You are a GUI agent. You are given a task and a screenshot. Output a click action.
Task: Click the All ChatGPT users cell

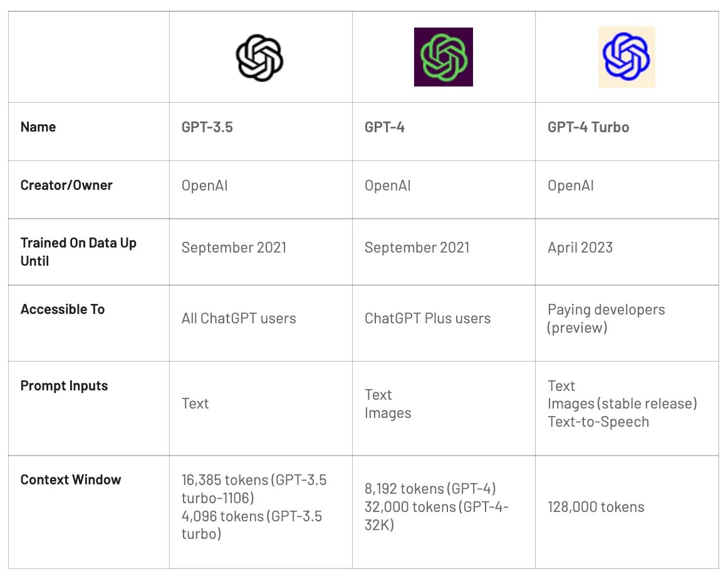239,318
